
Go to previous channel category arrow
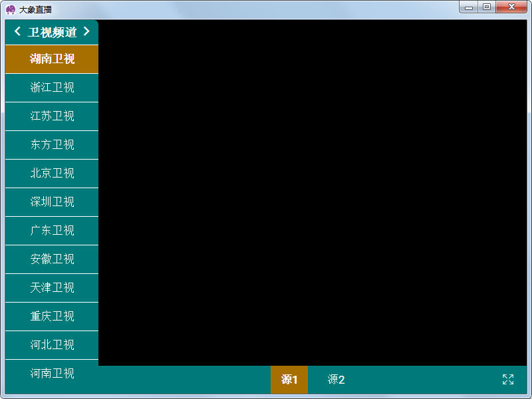(18, 31)
